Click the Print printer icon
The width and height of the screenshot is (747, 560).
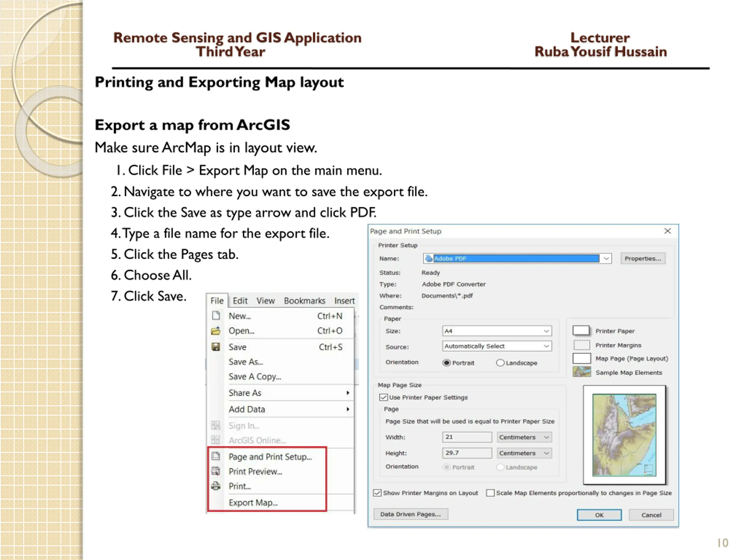216,486
